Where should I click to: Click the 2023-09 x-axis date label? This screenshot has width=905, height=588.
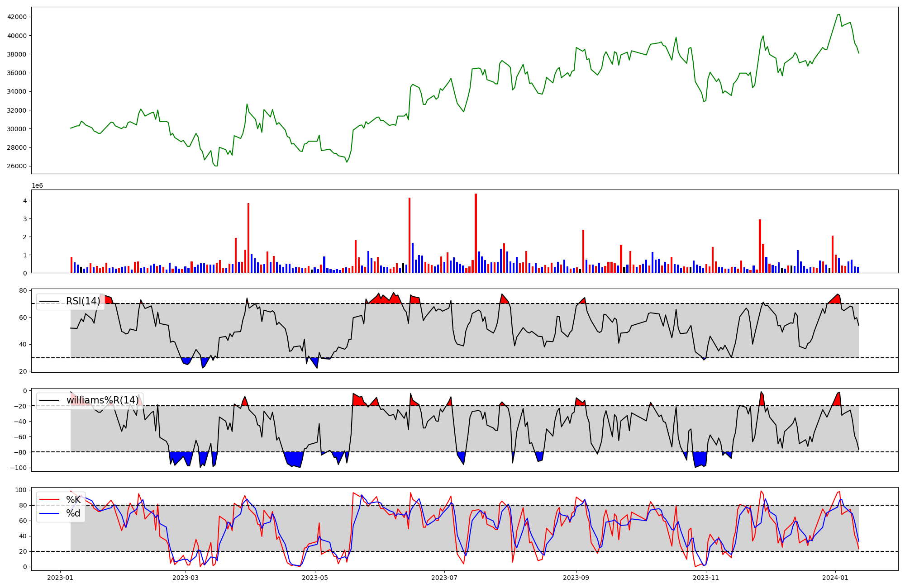pos(576,578)
